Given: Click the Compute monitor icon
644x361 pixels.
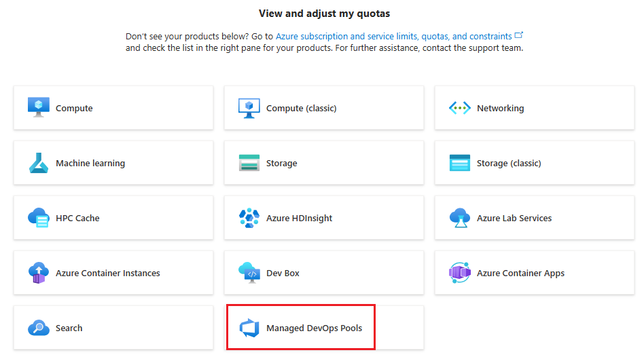Looking at the screenshot, I should tap(39, 108).
